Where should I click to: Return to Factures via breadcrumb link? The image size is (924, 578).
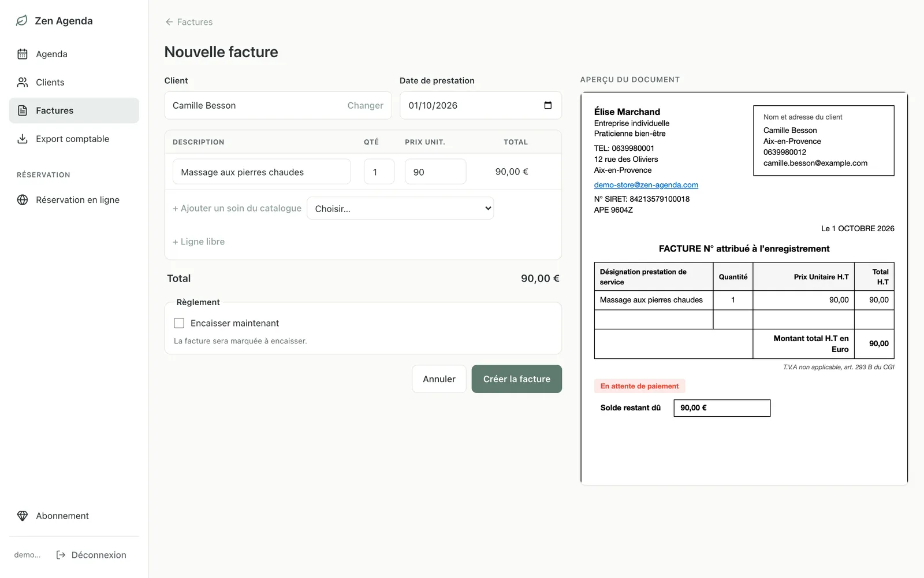[189, 22]
